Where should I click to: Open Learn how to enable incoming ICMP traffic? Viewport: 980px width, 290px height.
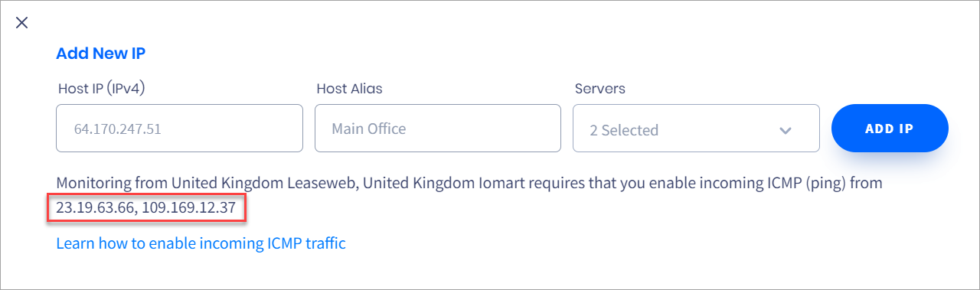201,243
